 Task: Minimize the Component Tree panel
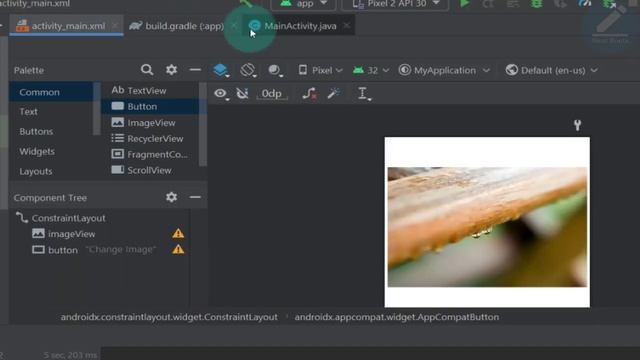pos(195,197)
